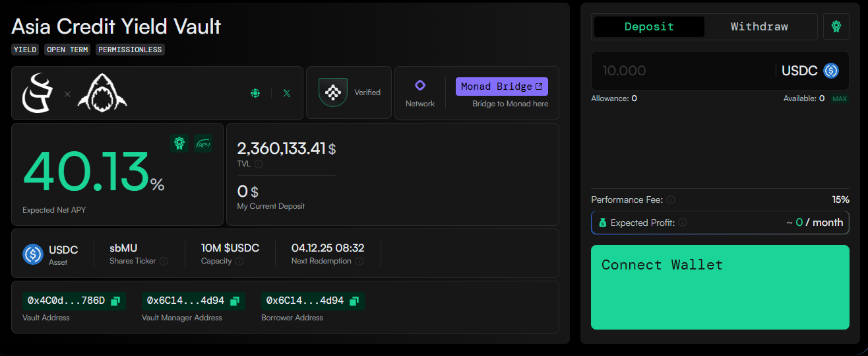Copy the Vault Manager Address

235,301
